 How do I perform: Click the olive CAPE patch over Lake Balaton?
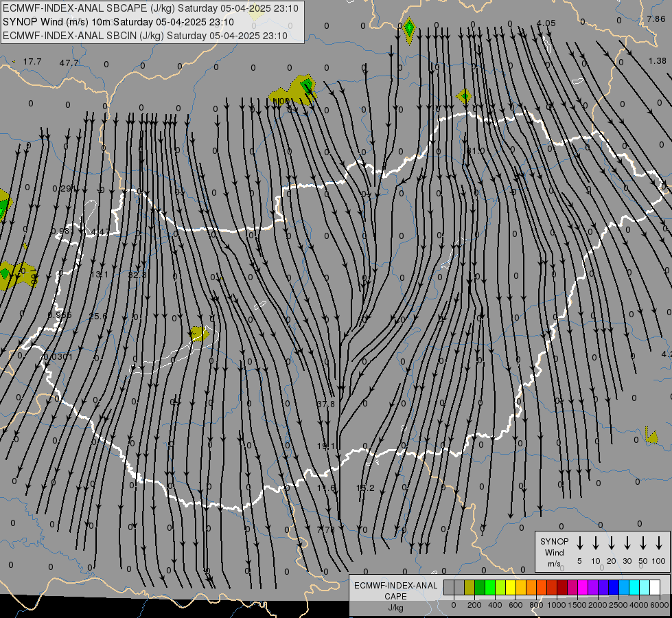click(x=200, y=333)
